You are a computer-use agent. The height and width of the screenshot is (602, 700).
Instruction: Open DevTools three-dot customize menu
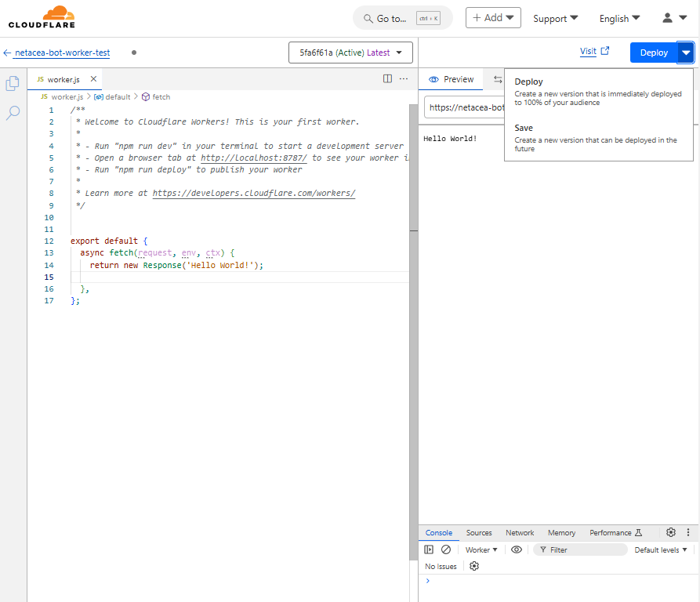coord(687,532)
